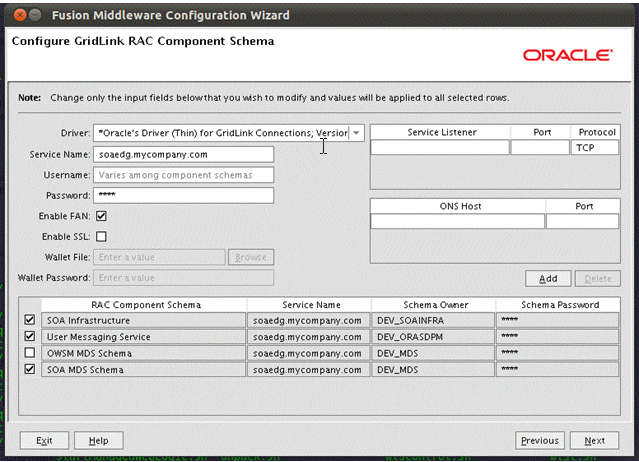Open the Driver dropdown arrow

356,133
